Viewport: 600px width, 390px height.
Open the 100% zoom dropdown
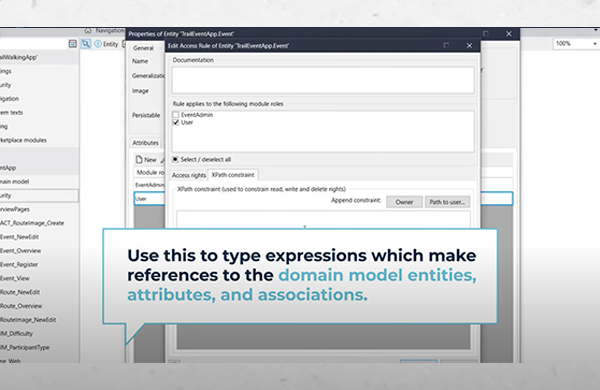tap(575, 44)
